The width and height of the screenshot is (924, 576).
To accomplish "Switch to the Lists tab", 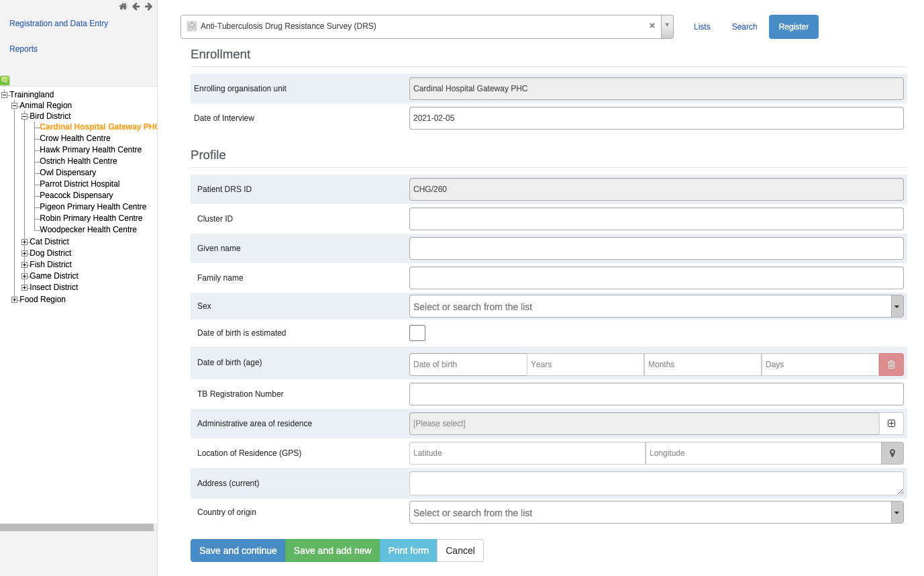I will tap(702, 27).
